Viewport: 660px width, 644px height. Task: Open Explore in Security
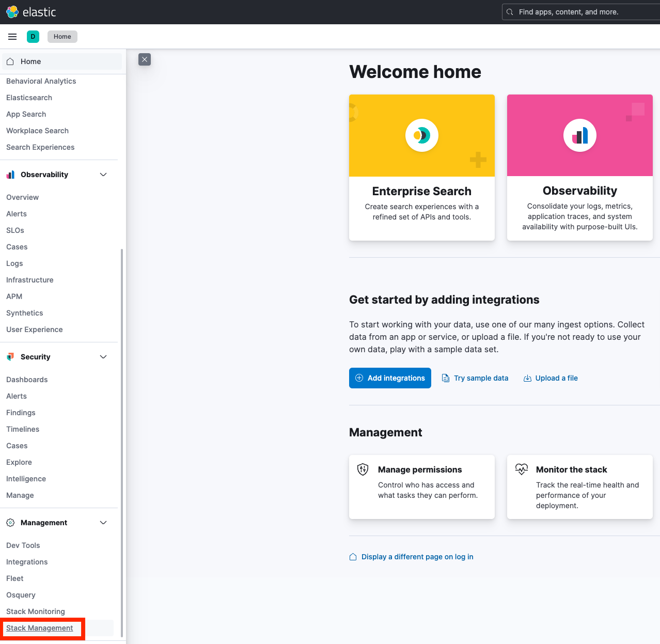pyautogui.click(x=19, y=462)
